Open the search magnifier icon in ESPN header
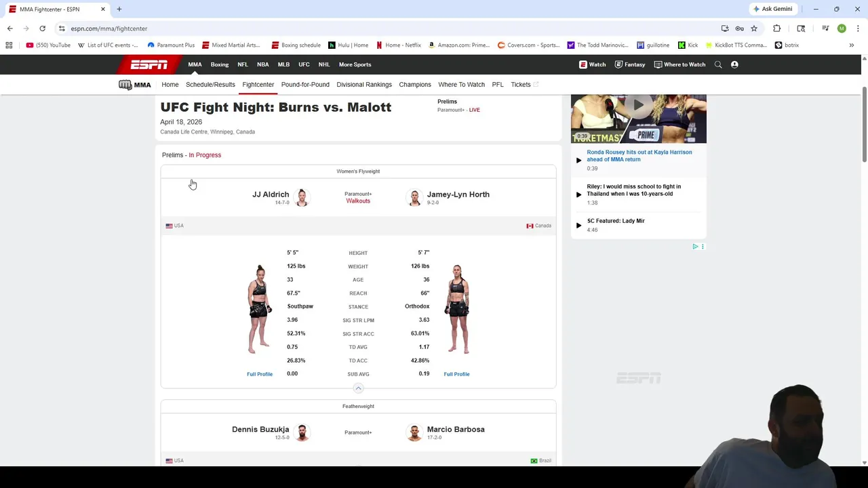 [717, 64]
